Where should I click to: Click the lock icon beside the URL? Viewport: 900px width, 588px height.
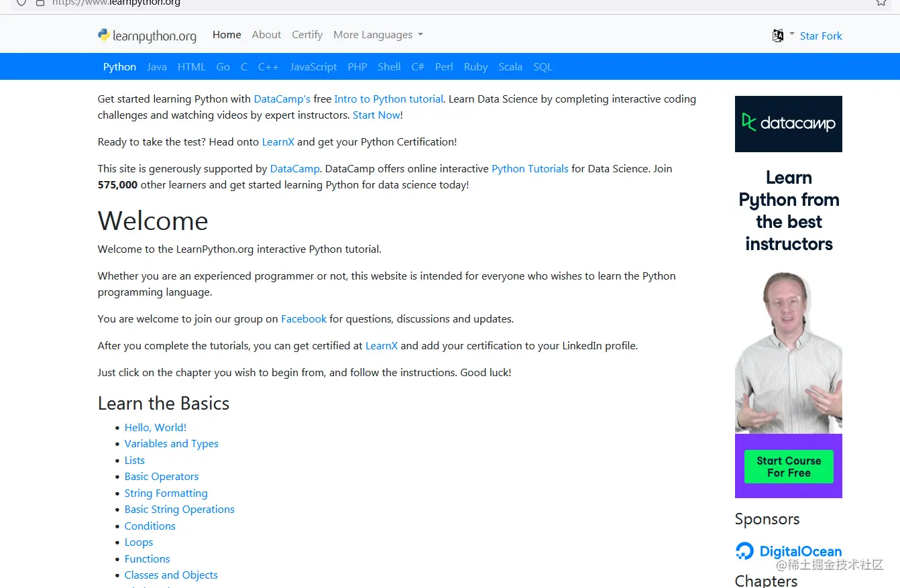(40, 3)
